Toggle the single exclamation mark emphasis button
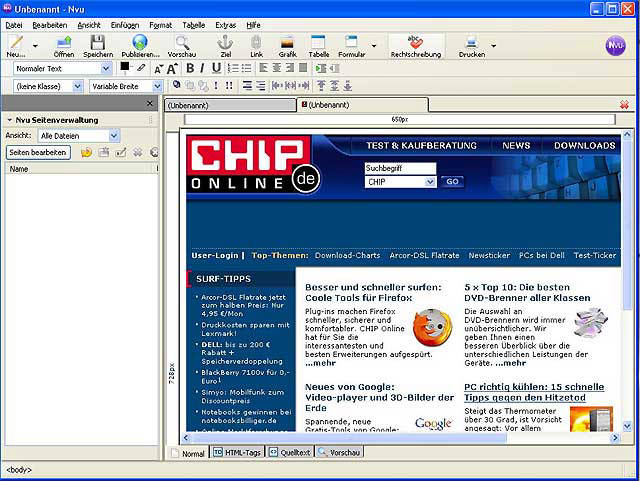 tap(216, 86)
